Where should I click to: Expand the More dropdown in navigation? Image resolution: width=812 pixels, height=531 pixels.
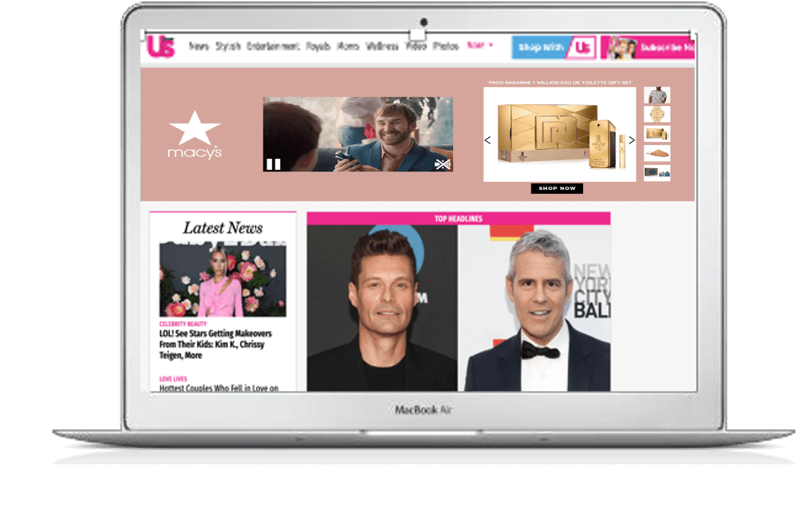point(479,45)
